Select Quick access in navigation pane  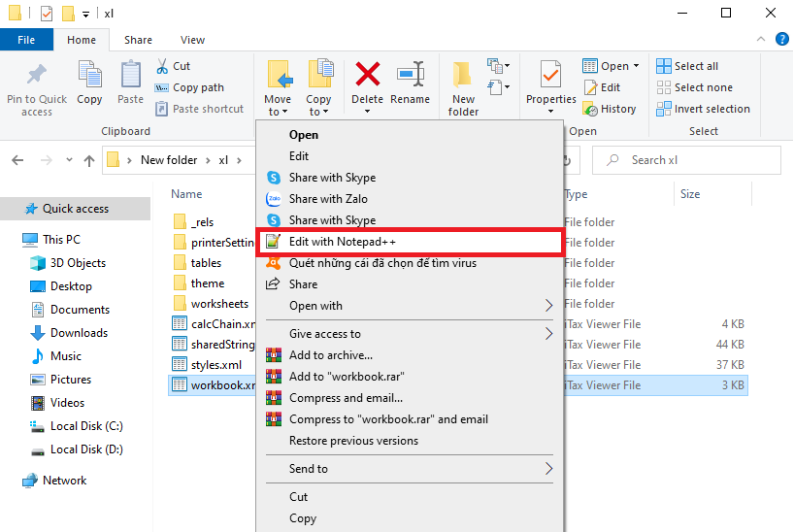[75, 209]
